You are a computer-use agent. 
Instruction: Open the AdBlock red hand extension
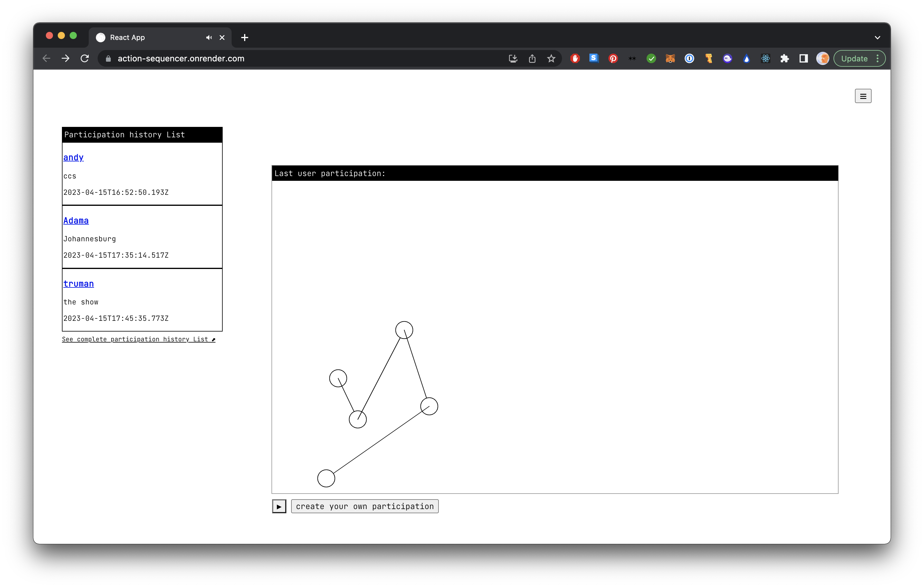coord(575,58)
